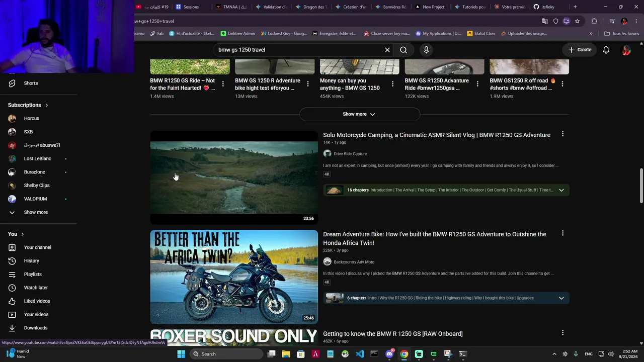644x362 pixels.
Task: Open options for BMW R1250 GS Ride short
Action: pos(223,84)
